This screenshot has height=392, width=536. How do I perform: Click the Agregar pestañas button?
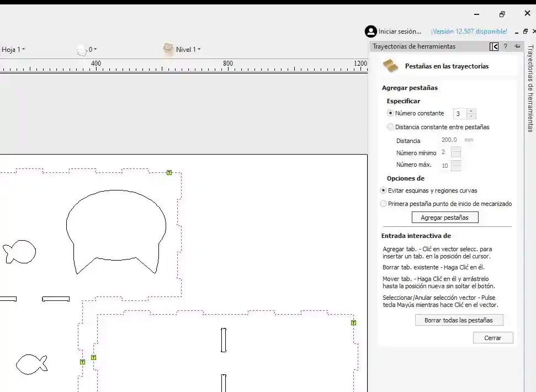pos(445,218)
